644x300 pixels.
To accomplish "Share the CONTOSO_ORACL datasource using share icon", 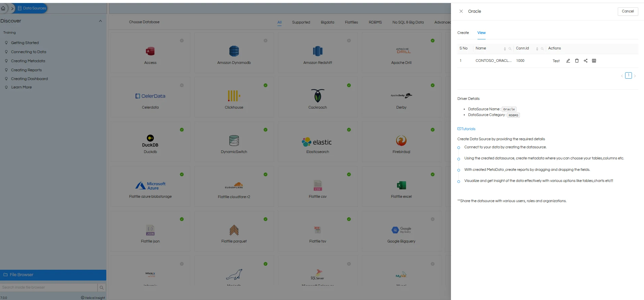I will (585, 61).
